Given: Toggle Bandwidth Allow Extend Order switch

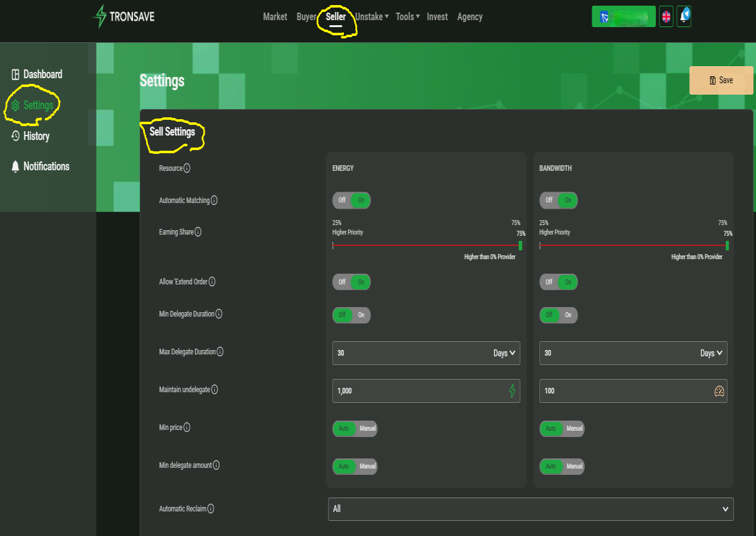Looking at the screenshot, I should 559,282.
